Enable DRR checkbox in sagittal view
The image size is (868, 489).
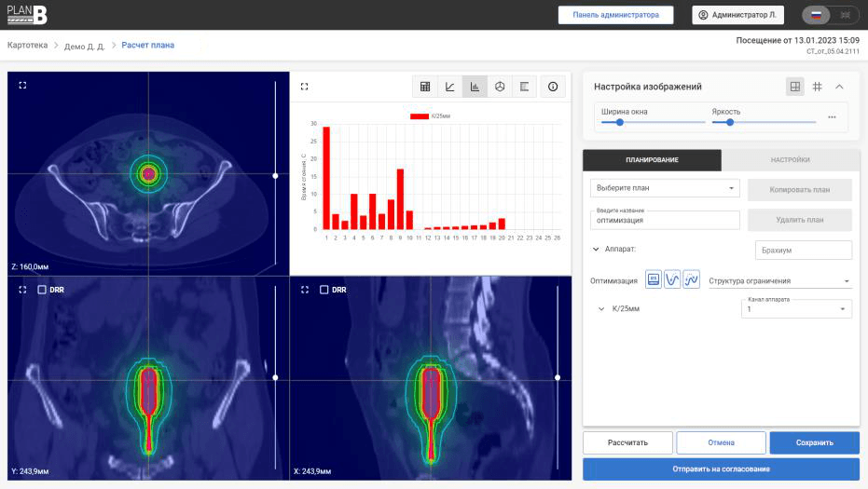tap(324, 290)
